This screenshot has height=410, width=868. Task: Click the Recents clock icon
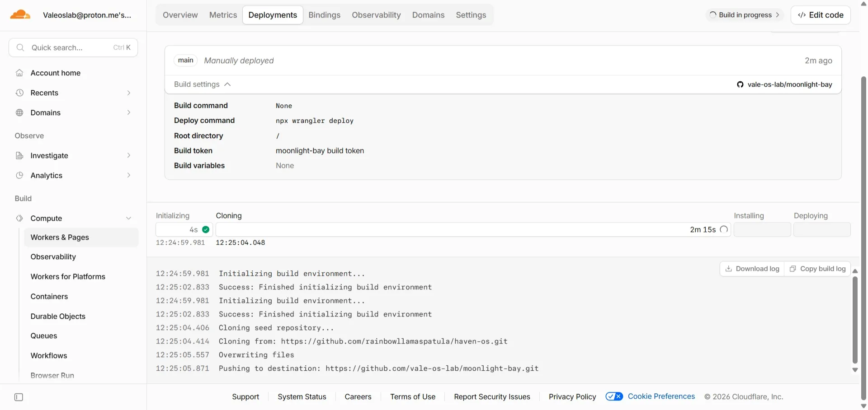point(19,93)
